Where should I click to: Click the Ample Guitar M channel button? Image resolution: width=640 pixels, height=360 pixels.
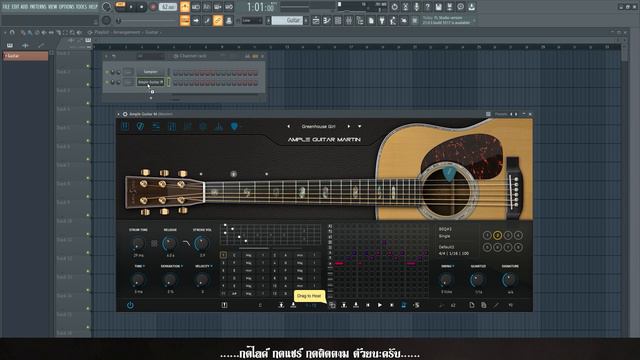pyautogui.click(x=150, y=82)
